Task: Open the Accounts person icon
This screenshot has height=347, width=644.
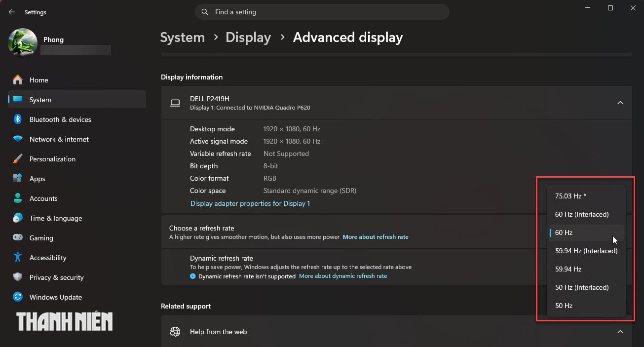Action: (18, 198)
